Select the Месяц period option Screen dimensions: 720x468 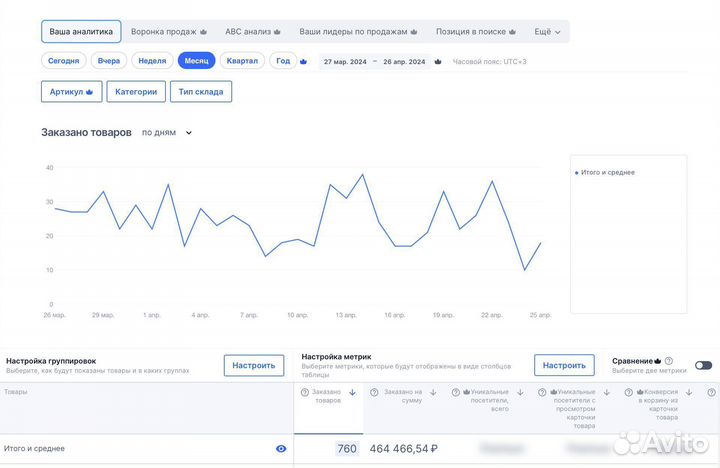click(x=197, y=61)
